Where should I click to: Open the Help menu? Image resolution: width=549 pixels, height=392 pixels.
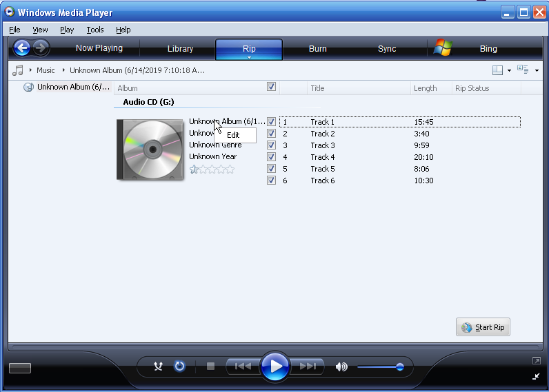click(x=123, y=30)
